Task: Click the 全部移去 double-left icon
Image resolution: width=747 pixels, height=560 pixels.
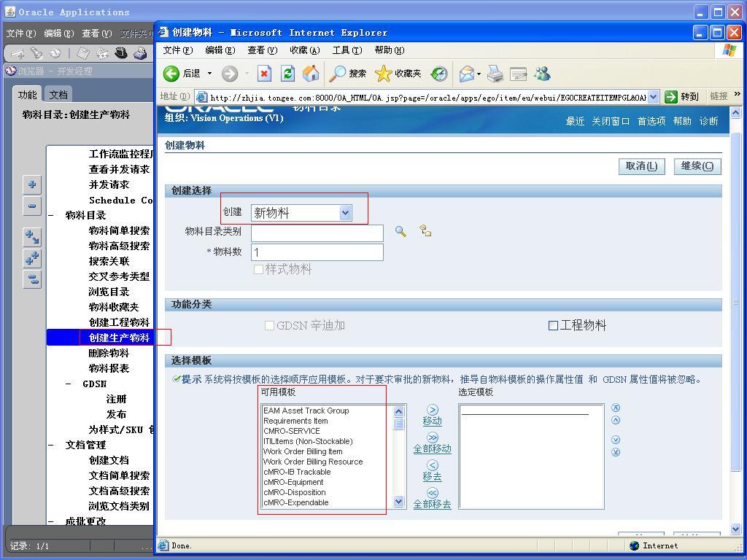Action: 432,493
